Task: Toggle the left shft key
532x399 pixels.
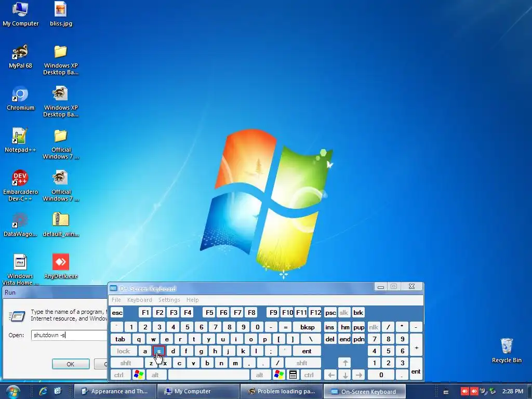Action: click(126, 363)
